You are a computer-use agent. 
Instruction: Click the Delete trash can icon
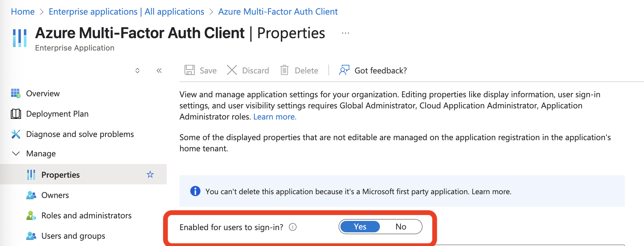tap(284, 70)
